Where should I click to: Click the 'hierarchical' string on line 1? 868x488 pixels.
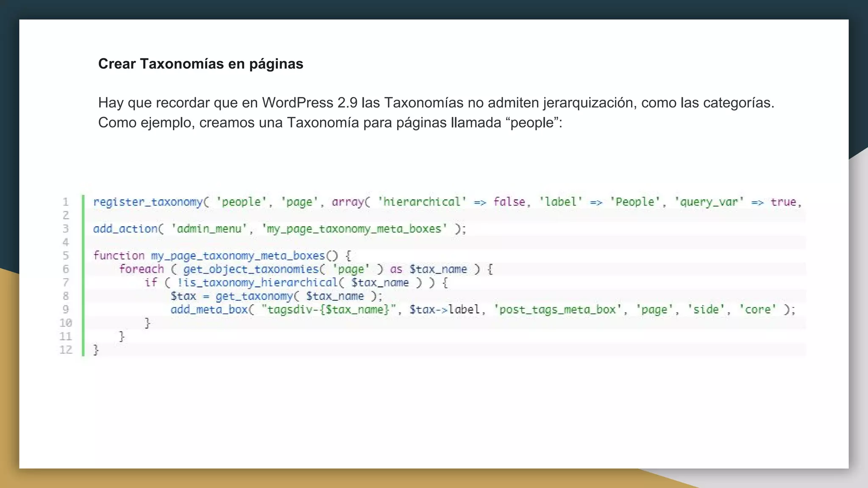422,202
